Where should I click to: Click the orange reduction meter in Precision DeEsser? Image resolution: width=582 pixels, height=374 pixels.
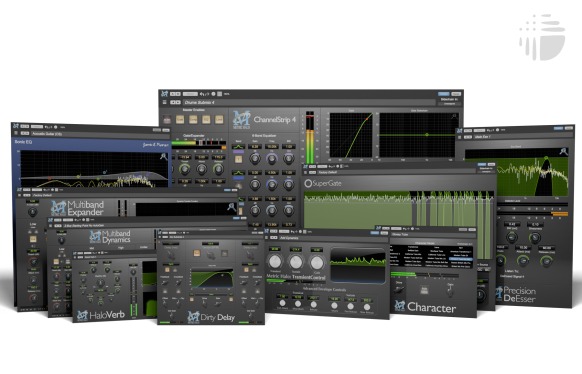(x=560, y=214)
